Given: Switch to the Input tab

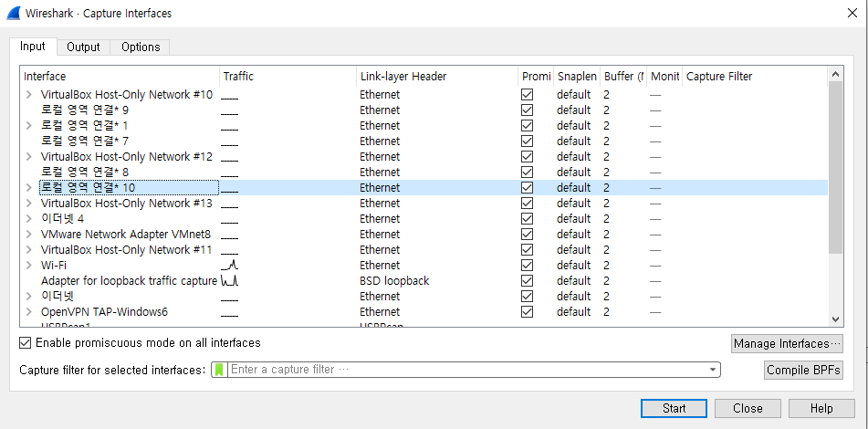Looking at the screenshot, I should tap(33, 47).
